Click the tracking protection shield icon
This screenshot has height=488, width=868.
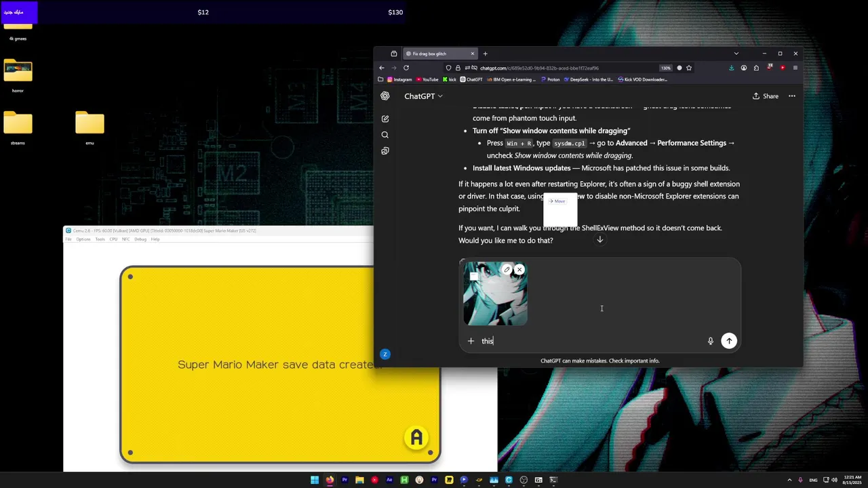click(x=448, y=68)
